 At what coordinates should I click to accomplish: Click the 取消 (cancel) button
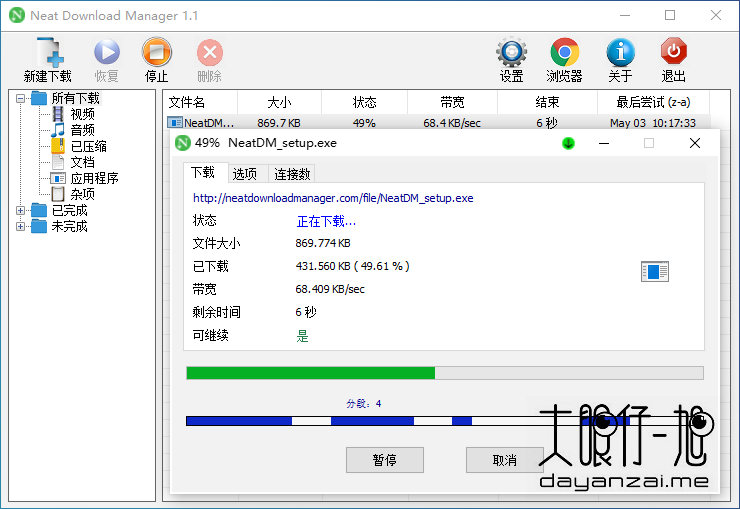click(505, 460)
